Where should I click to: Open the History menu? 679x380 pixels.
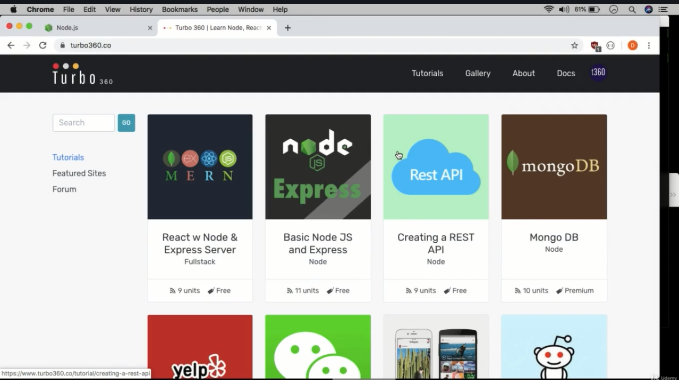[141, 9]
